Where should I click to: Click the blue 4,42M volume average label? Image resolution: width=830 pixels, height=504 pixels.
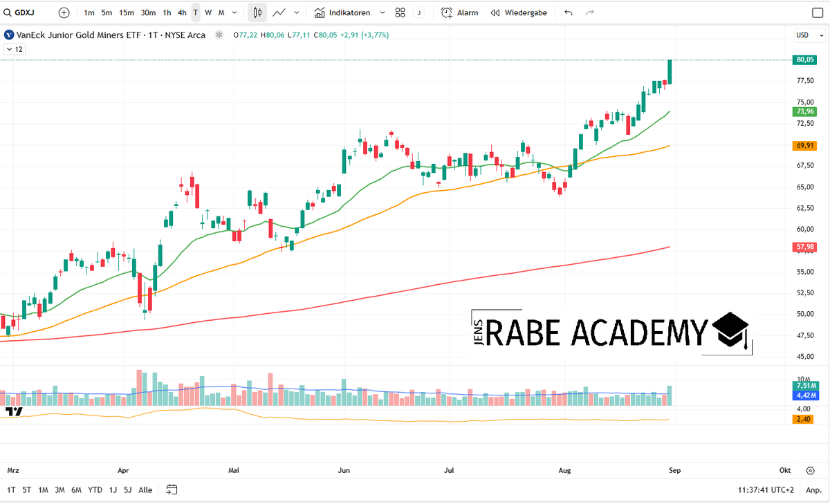pos(804,395)
